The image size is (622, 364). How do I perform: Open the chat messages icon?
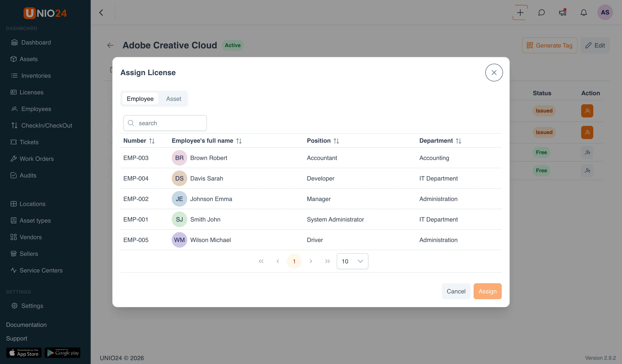pos(541,13)
